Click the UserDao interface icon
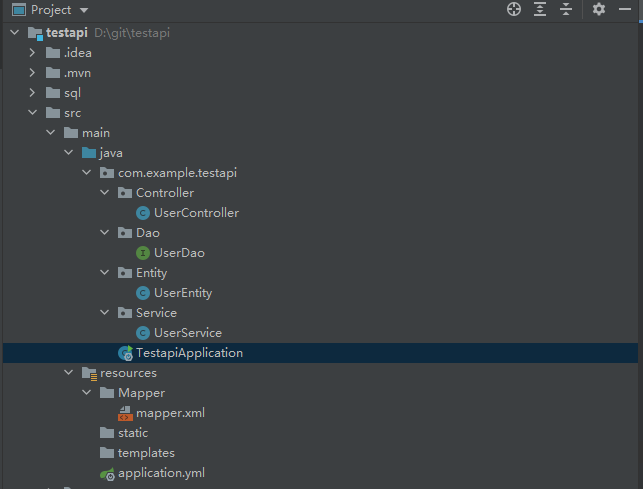Viewport: 643px width, 489px height. 143,253
